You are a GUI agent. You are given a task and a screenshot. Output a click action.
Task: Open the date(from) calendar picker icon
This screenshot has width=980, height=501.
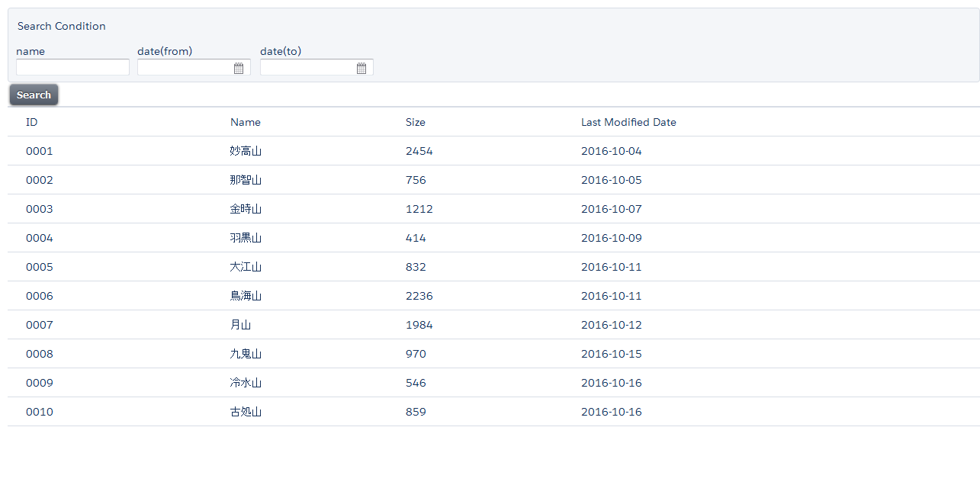point(239,68)
